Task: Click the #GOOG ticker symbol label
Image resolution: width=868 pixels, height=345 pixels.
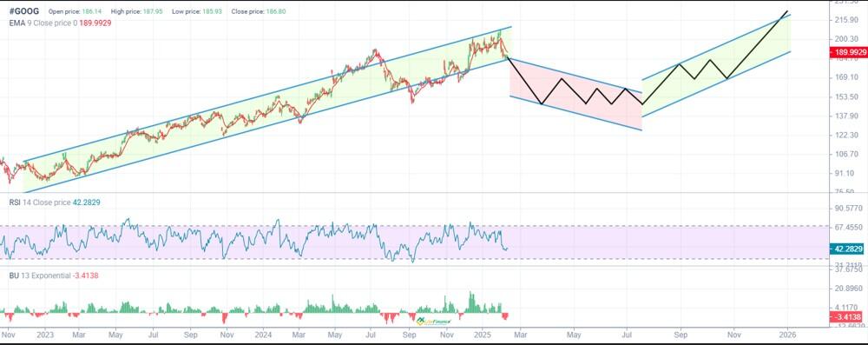Action: point(24,11)
